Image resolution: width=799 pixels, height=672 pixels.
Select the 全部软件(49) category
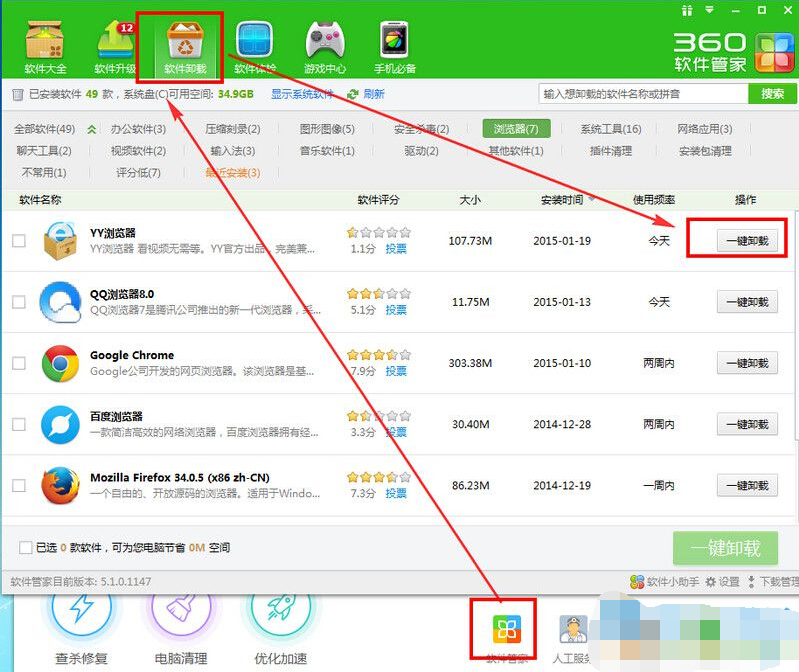tap(44, 129)
